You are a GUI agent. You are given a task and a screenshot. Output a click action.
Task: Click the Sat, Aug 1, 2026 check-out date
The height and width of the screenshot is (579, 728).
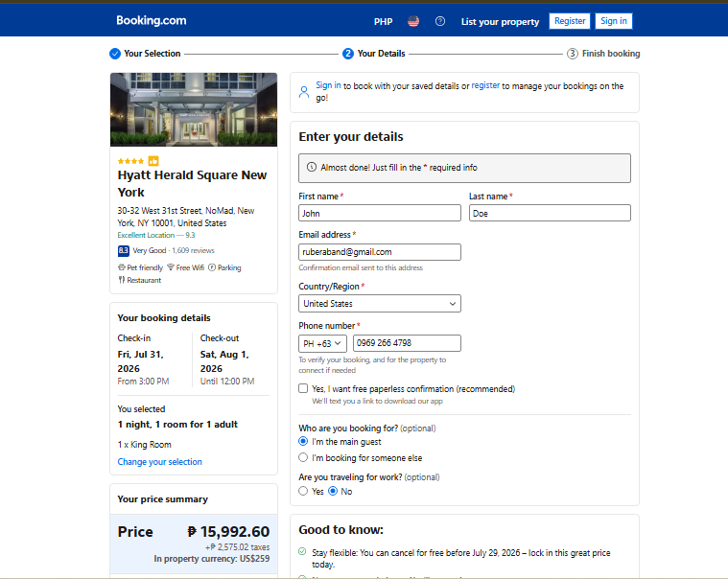(x=224, y=361)
